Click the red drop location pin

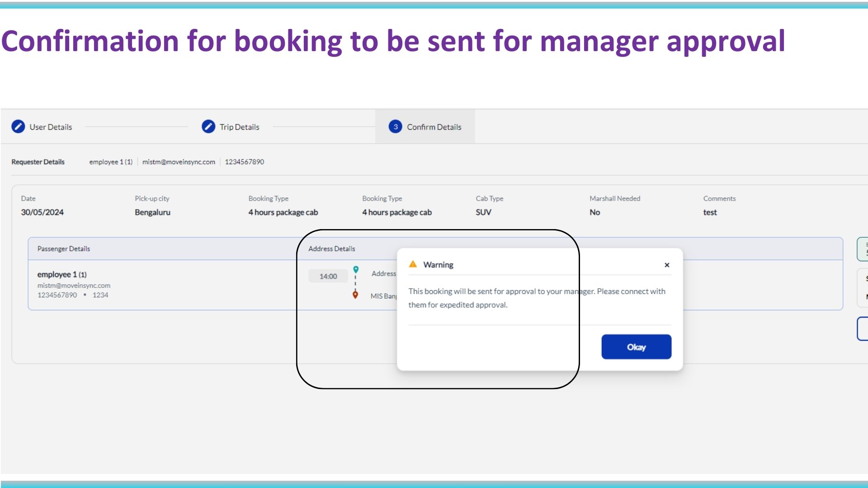pos(355,295)
